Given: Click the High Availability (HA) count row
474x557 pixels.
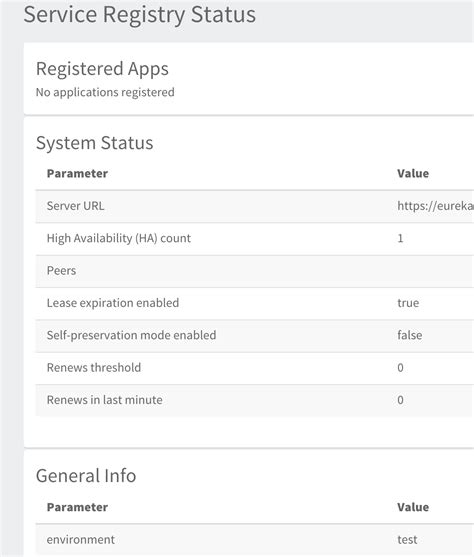Looking at the screenshot, I should tap(255, 239).
